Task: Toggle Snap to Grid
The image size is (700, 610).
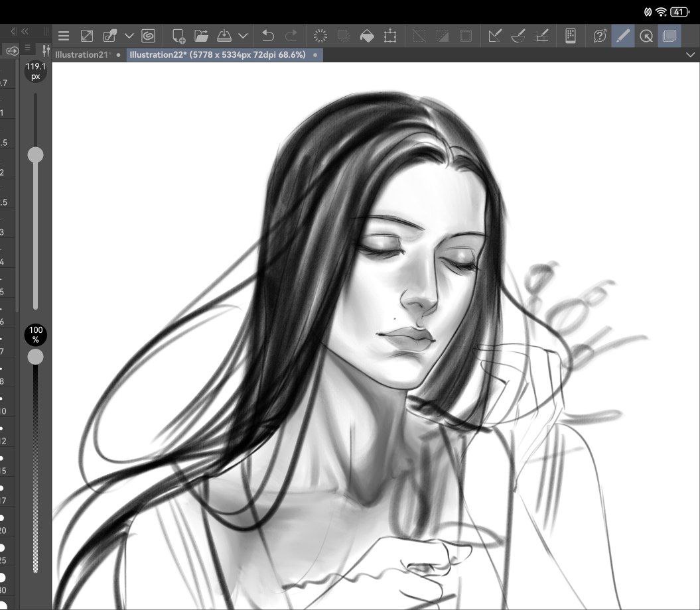Action: coord(542,36)
